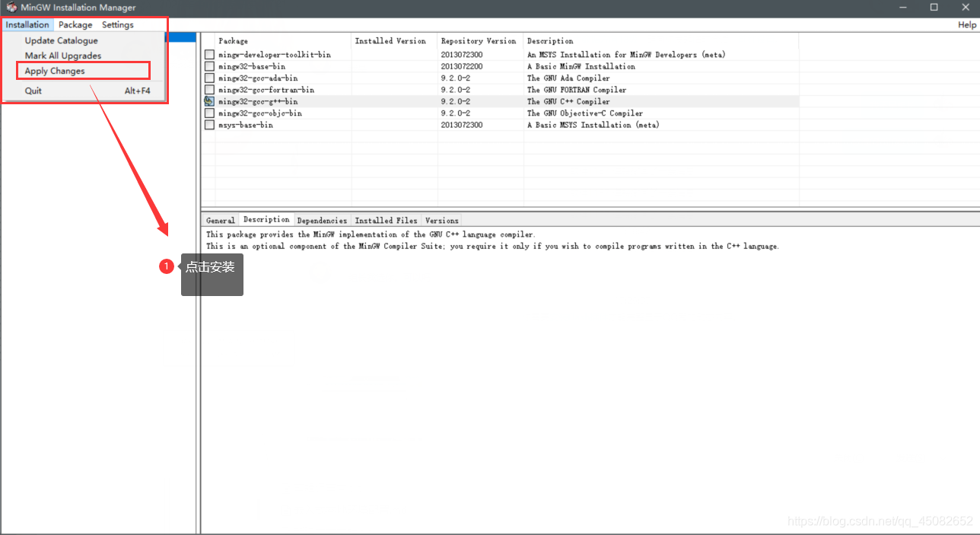
Task: Click 'The GNU Objective-C Compiler' description
Action: [x=585, y=113]
